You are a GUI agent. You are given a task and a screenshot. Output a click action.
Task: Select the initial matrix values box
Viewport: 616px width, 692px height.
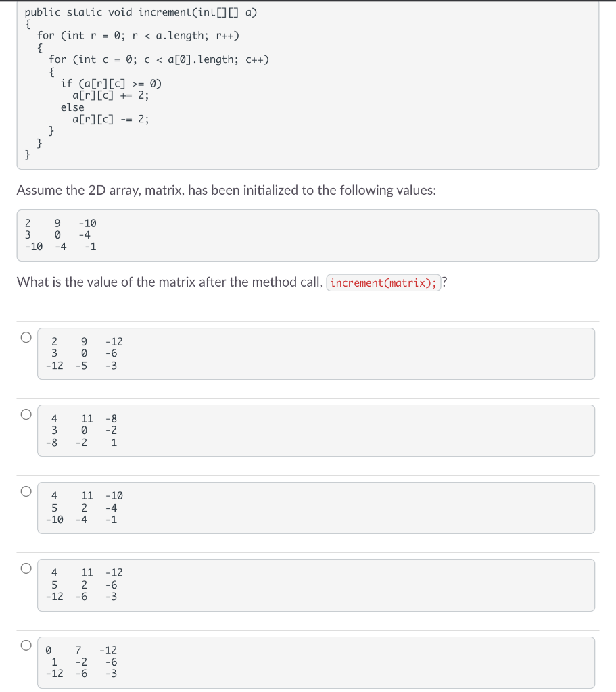[308, 234]
